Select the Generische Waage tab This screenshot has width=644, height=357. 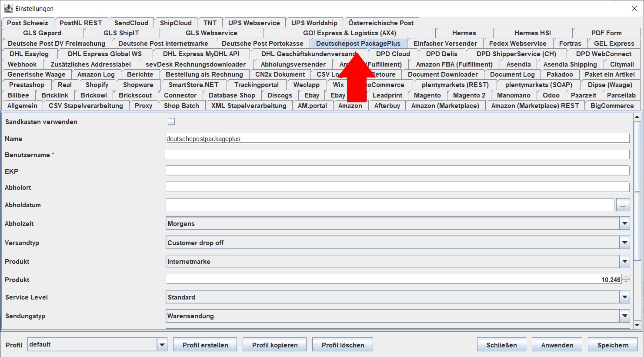click(37, 74)
